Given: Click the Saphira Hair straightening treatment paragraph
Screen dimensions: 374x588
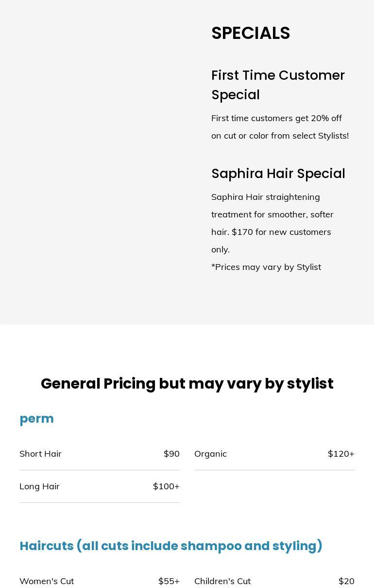Looking at the screenshot, I should 272,223.
